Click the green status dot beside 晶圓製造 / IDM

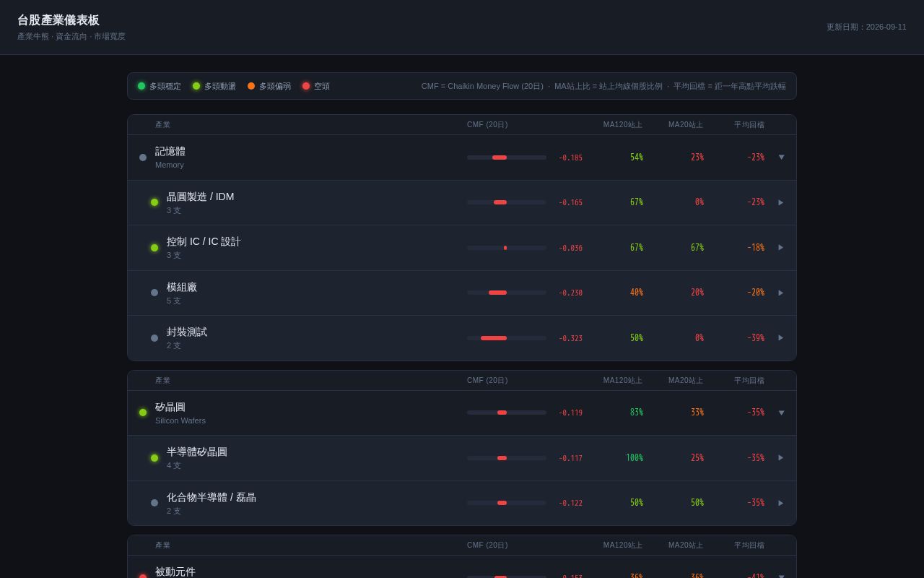click(154, 202)
